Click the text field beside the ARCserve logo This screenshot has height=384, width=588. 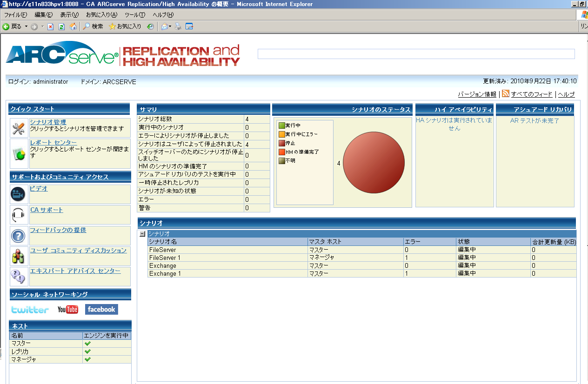[416, 54]
